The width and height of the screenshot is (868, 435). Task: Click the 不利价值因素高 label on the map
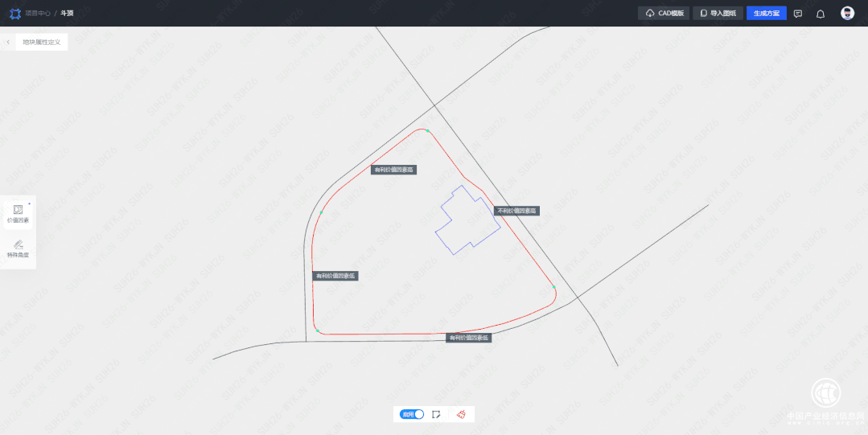516,211
